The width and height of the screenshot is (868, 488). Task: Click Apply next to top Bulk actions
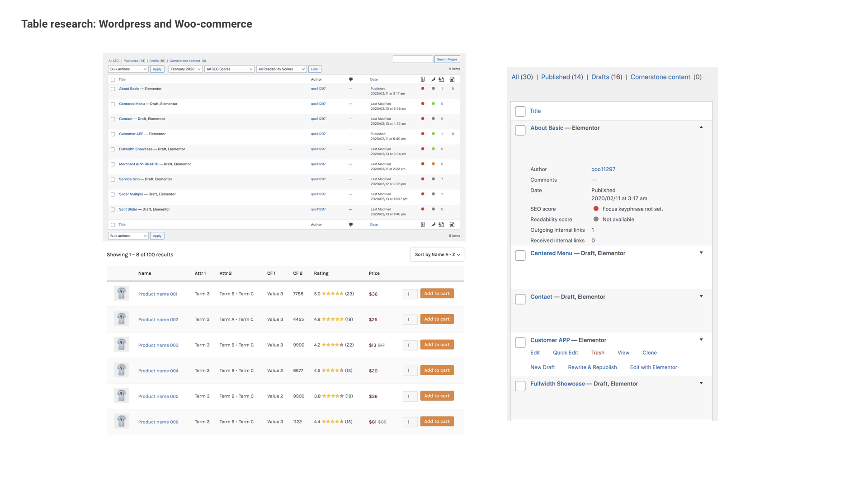157,69
